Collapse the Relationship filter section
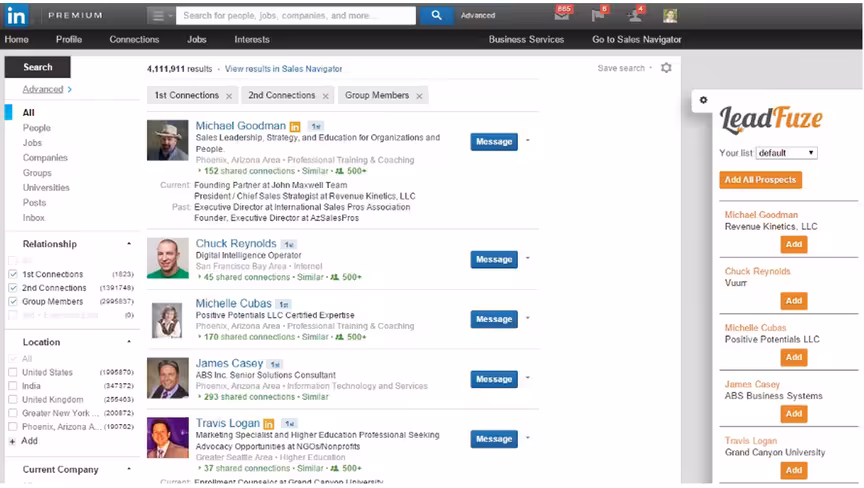Screen dimensions: 864x488 click(129, 244)
